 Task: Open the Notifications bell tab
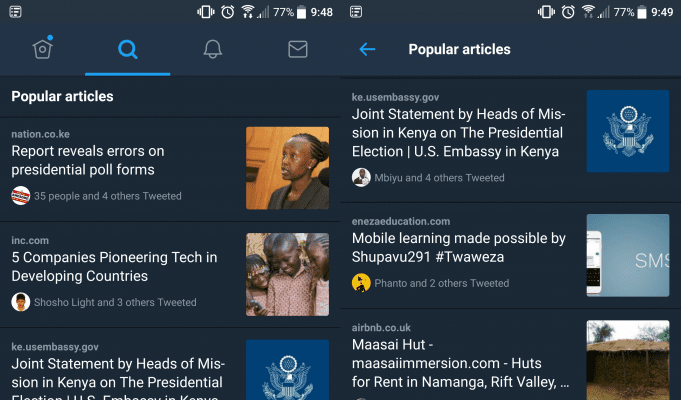tap(213, 49)
